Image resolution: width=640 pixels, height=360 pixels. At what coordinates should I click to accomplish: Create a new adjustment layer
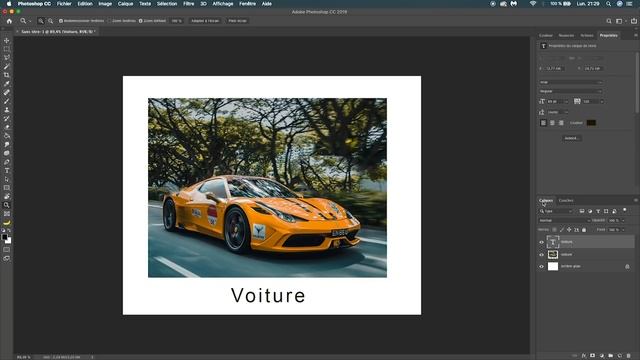pos(602,356)
